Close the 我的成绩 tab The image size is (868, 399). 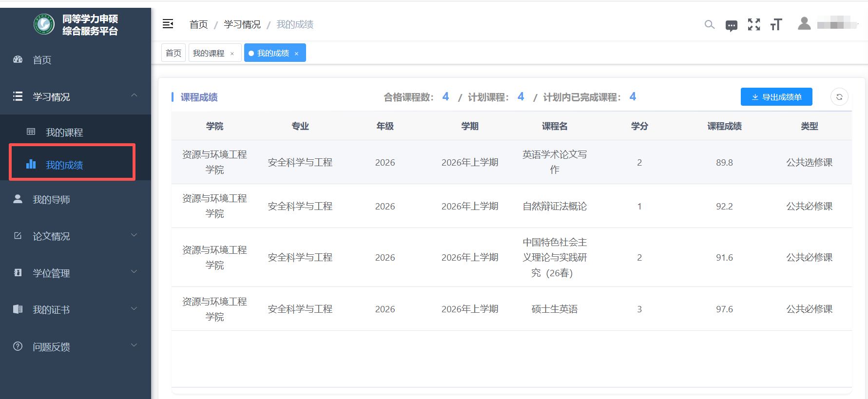(x=296, y=54)
